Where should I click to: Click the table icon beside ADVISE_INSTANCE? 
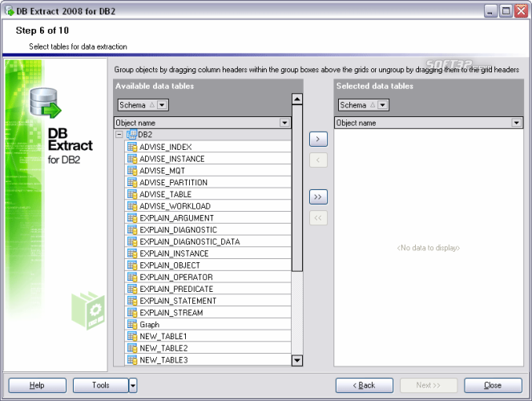point(132,159)
